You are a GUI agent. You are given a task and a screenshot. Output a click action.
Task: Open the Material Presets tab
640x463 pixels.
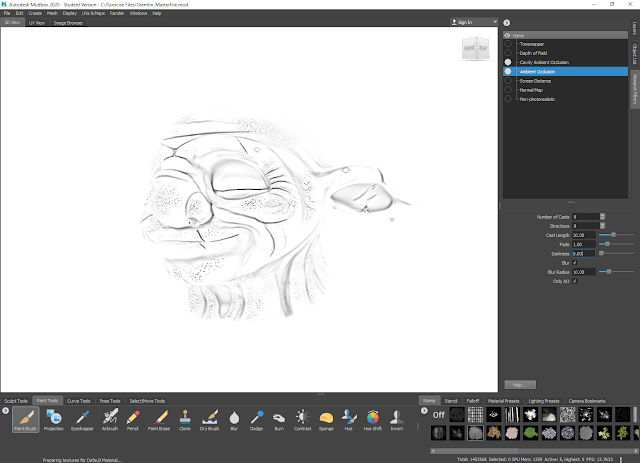coord(503,401)
